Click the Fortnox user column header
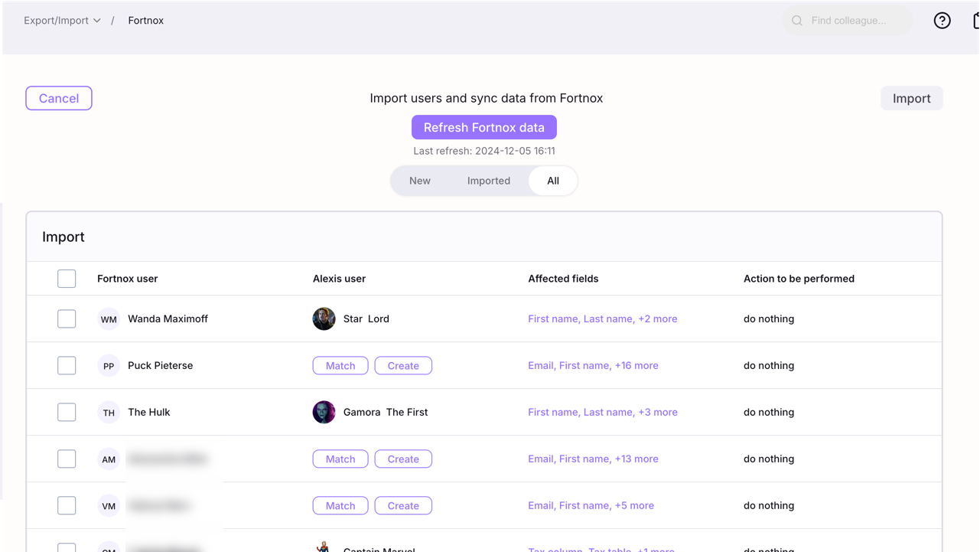The image size is (980, 552). coord(128,279)
